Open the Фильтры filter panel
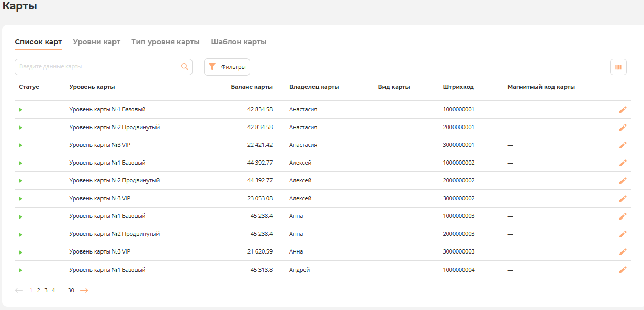 [x=227, y=67]
